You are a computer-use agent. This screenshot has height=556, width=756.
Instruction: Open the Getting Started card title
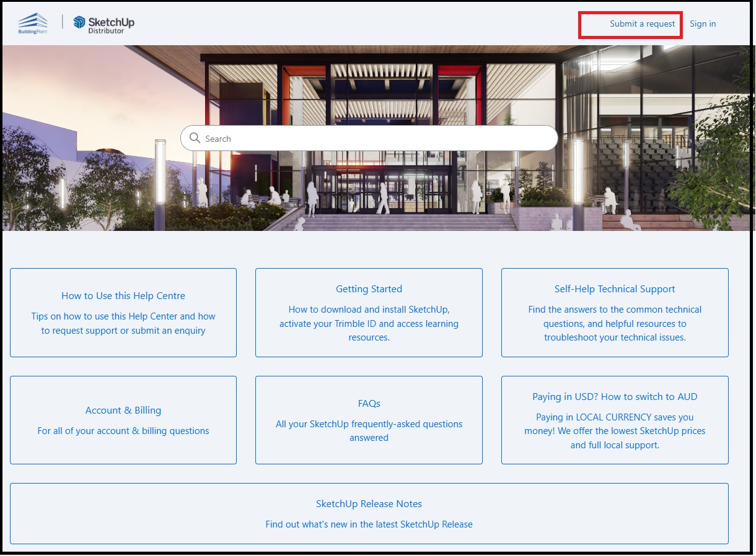click(x=369, y=289)
